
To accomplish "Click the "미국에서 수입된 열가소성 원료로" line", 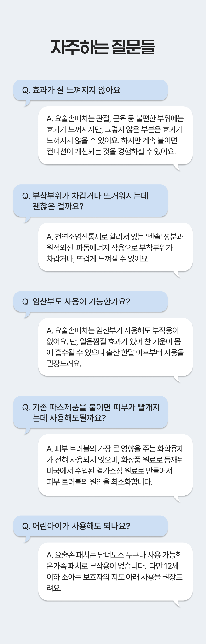I will point(110,470).
